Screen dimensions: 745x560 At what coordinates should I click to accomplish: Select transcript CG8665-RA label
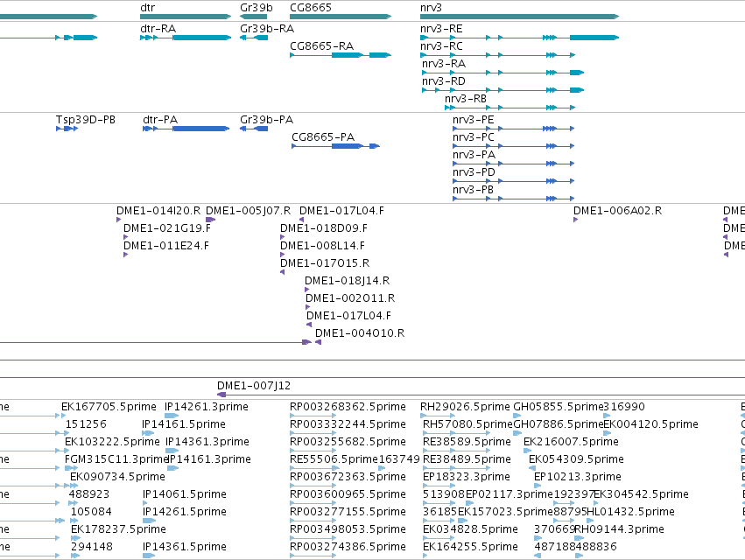[x=321, y=46]
